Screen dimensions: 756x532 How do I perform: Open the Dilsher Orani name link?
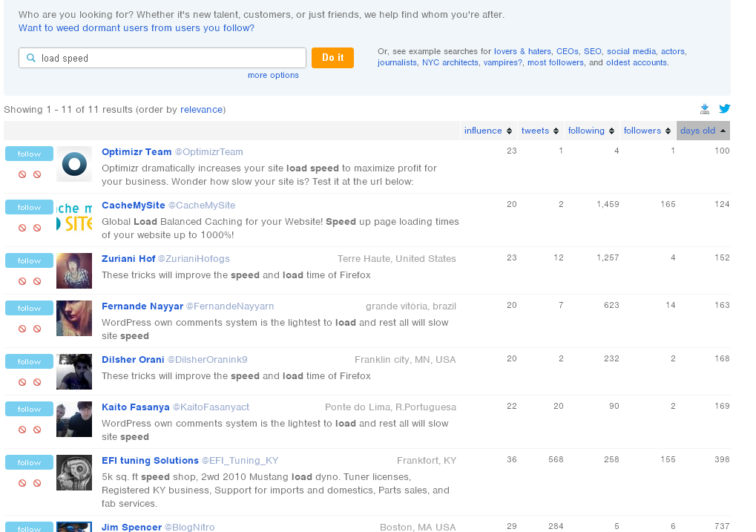pos(133,360)
